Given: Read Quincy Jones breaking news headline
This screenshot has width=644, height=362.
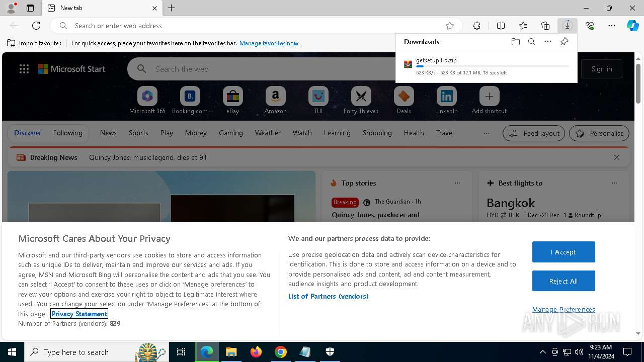Looking at the screenshot, I should click(148, 157).
